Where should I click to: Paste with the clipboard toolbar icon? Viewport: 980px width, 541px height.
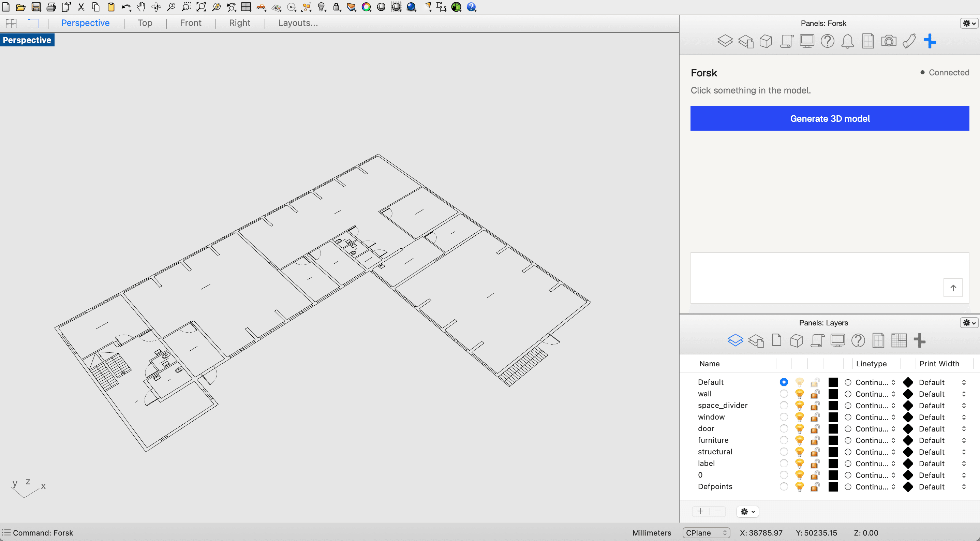coord(111,7)
